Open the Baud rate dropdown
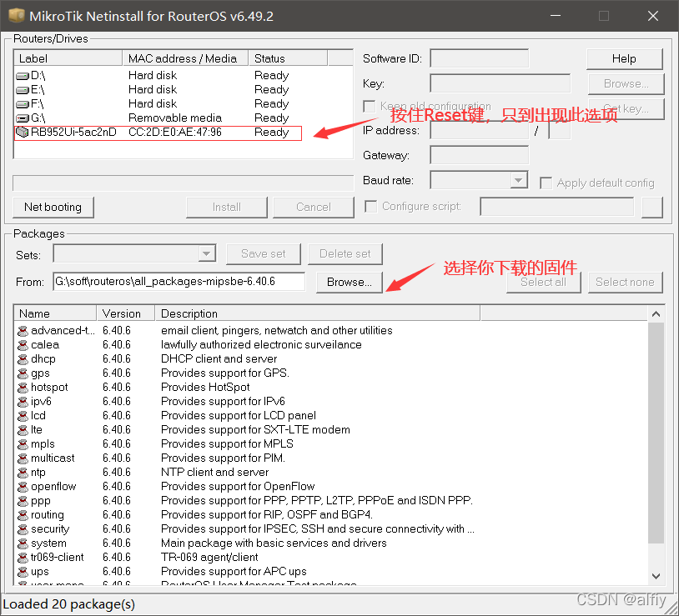 518,180
